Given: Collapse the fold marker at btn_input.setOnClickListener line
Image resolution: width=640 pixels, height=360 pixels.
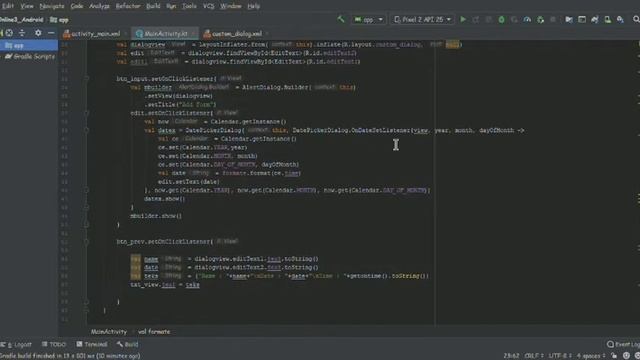Looking at the screenshot, I should click(87, 78).
